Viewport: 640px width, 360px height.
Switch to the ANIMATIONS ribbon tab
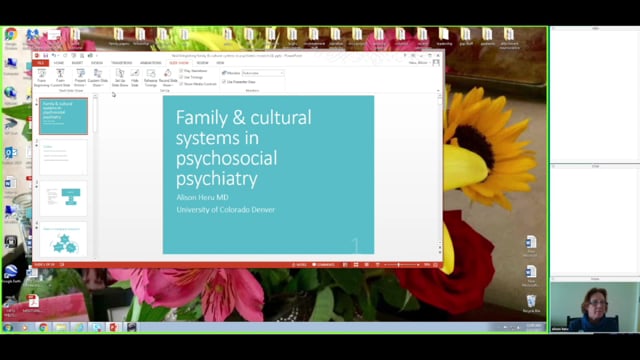tap(151, 63)
